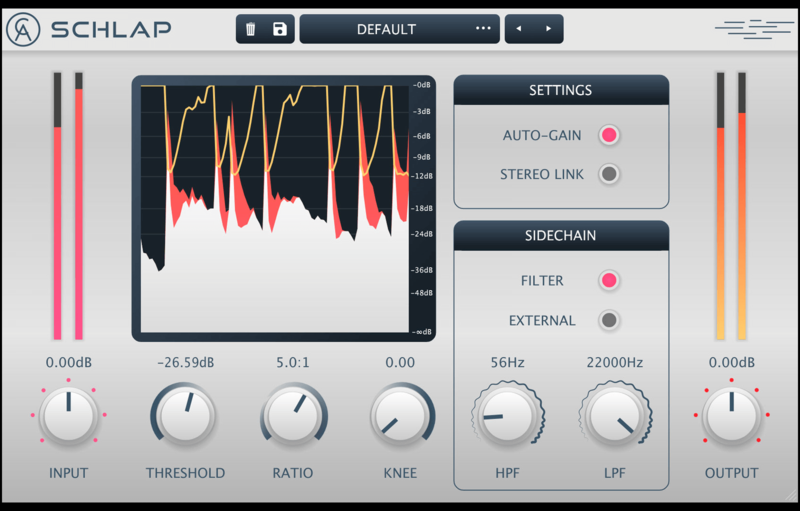This screenshot has width=800, height=511.
Task: Delete the preset with the trash icon
Action: tap(251, 29)
